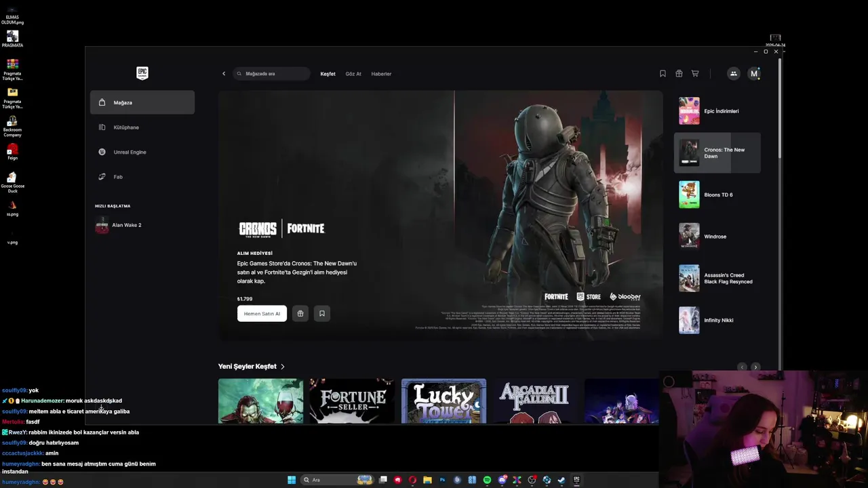Click the Epic Games logo in sidebar
This screenshot has height=488, width=868.
click(x=142, y=73)
